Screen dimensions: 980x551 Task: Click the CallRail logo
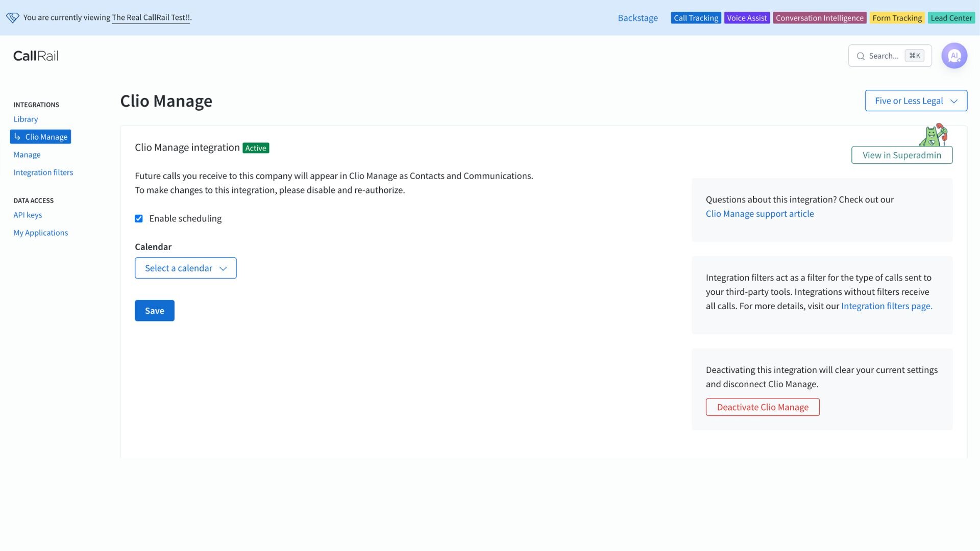[x=36, y=56]
